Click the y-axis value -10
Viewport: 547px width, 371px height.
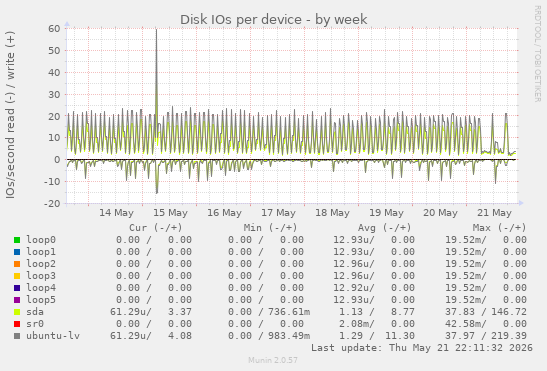(x=52, y=181)
